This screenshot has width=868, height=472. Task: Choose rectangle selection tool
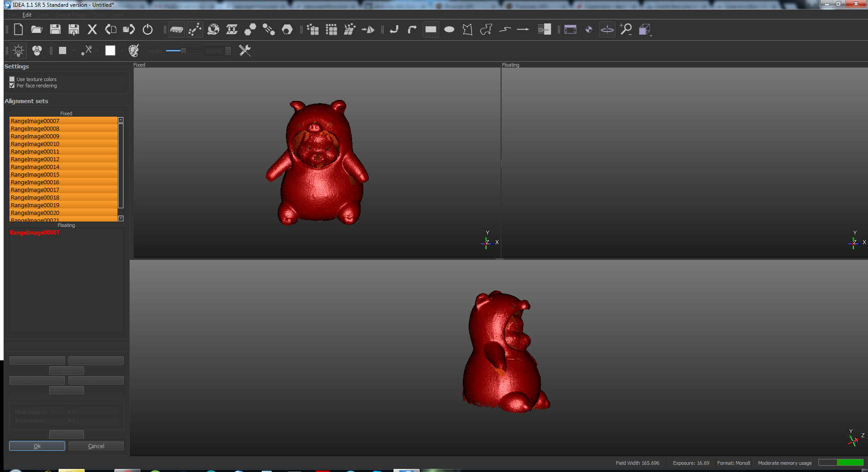pos(431,30)
